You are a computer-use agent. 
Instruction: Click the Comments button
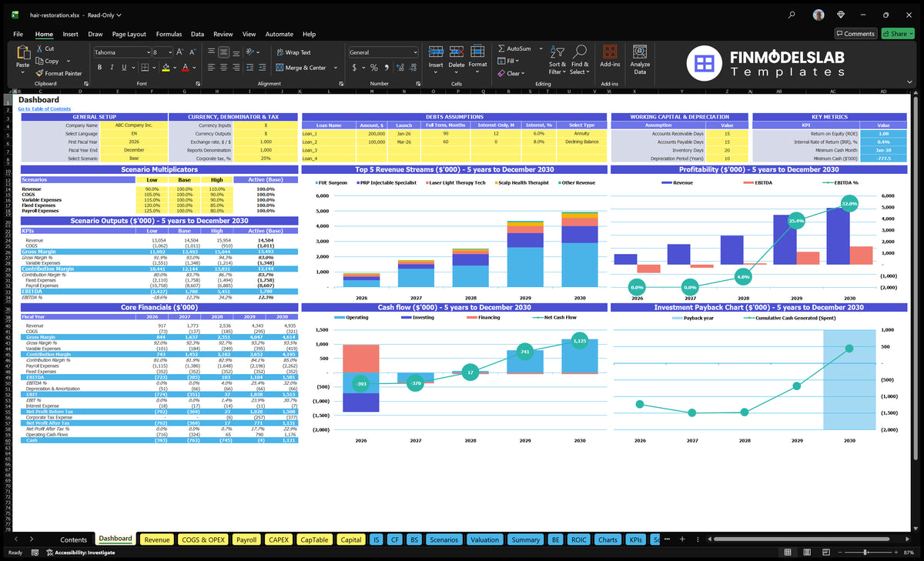(855, 34)
